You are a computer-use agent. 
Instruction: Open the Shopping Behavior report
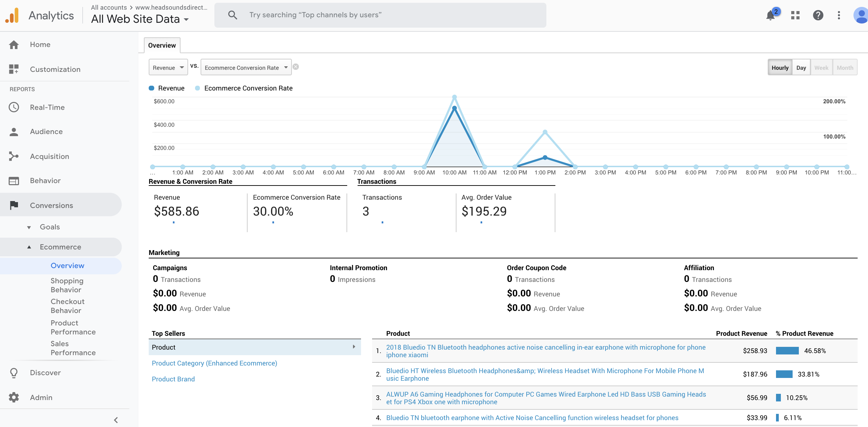(67, 285)
